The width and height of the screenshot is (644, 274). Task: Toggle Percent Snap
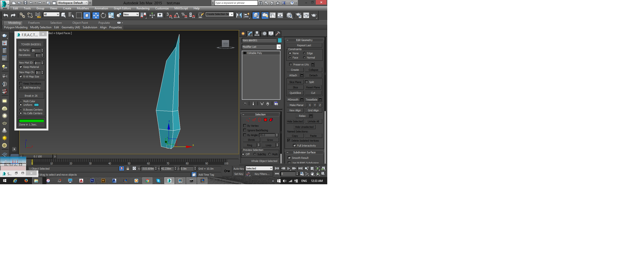[184, 15]
